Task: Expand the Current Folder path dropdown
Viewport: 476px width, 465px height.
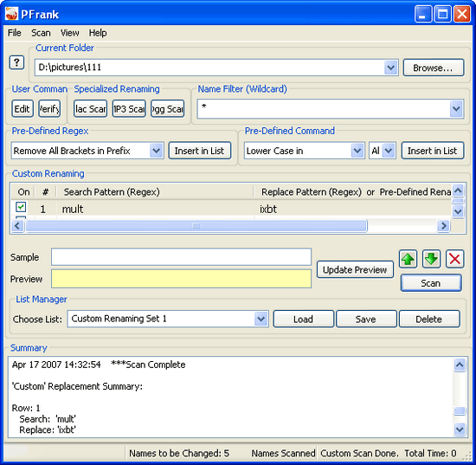Action: pos(390,68)
